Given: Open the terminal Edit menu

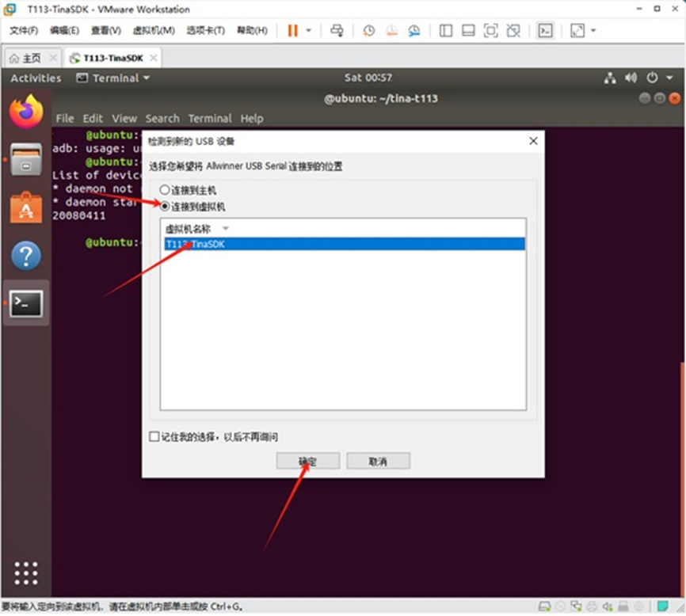Looking at the screenshot, I should 93,119.
